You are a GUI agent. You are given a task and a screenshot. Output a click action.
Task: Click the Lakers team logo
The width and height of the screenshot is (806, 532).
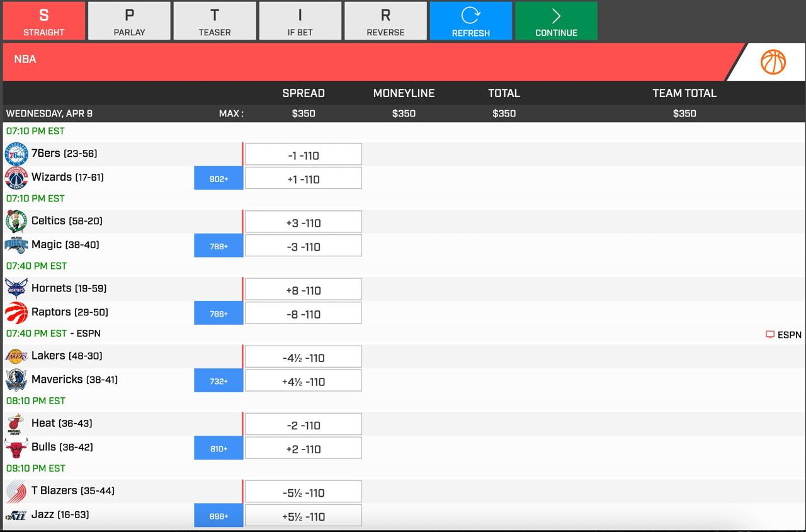(x=16, y=356)
